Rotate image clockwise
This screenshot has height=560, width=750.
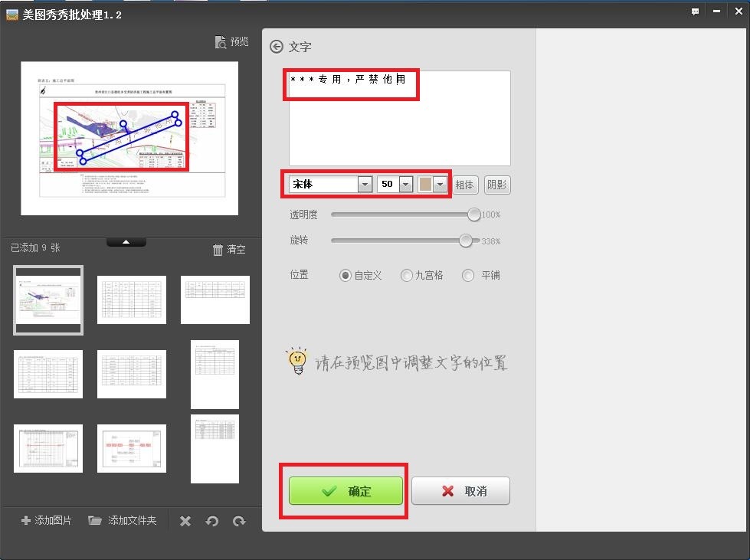(x=239, y=521)
